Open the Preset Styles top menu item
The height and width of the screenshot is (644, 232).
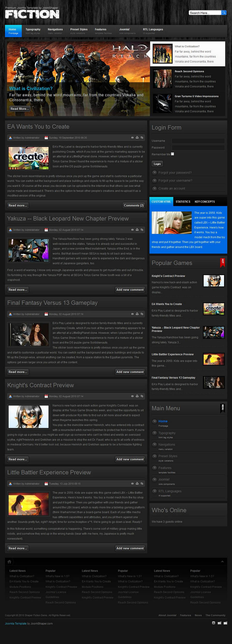tap(79, 31)
